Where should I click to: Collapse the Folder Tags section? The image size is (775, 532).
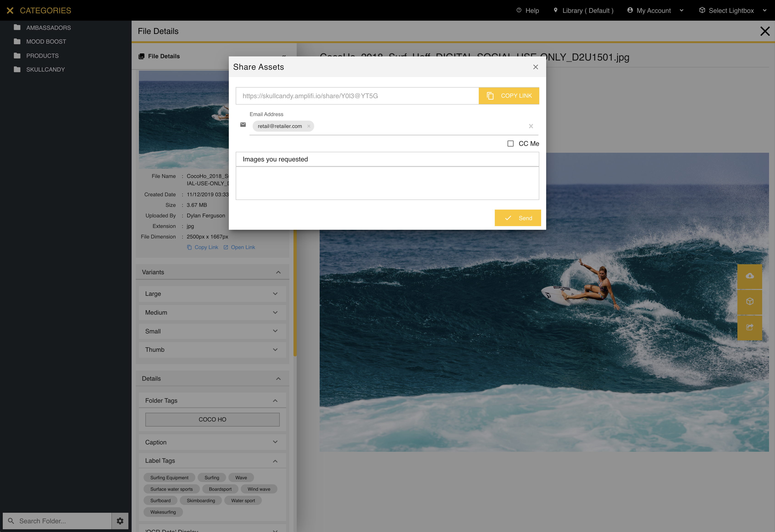click(x=275, y=401)
